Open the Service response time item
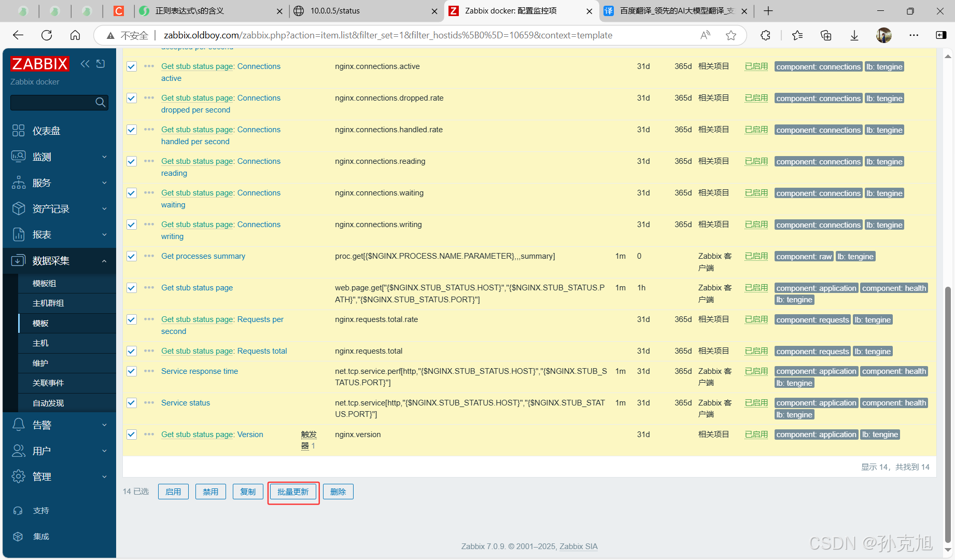 point(200,371)
